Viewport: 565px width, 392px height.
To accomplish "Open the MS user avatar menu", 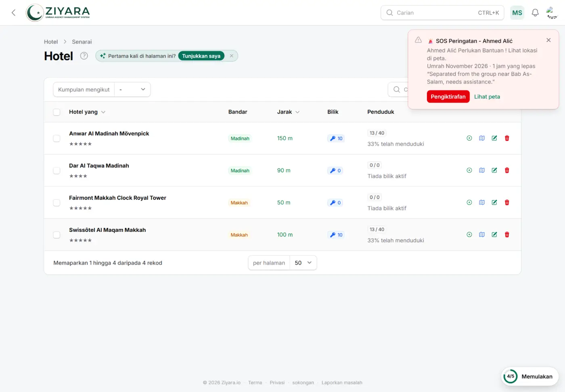I will [517, 13].
